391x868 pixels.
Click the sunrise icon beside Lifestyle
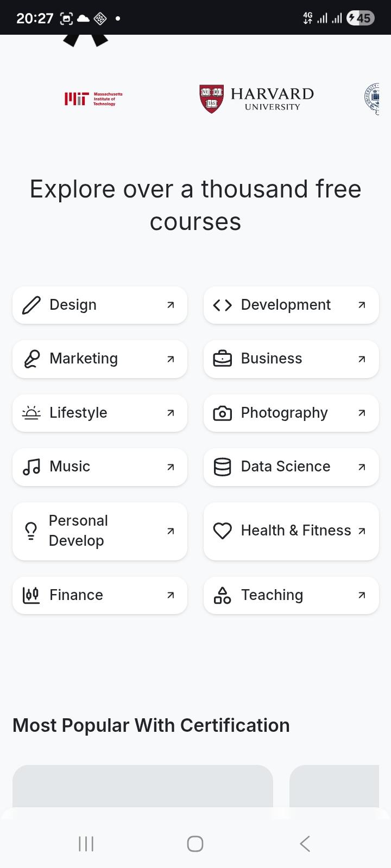tap(31, 413)
